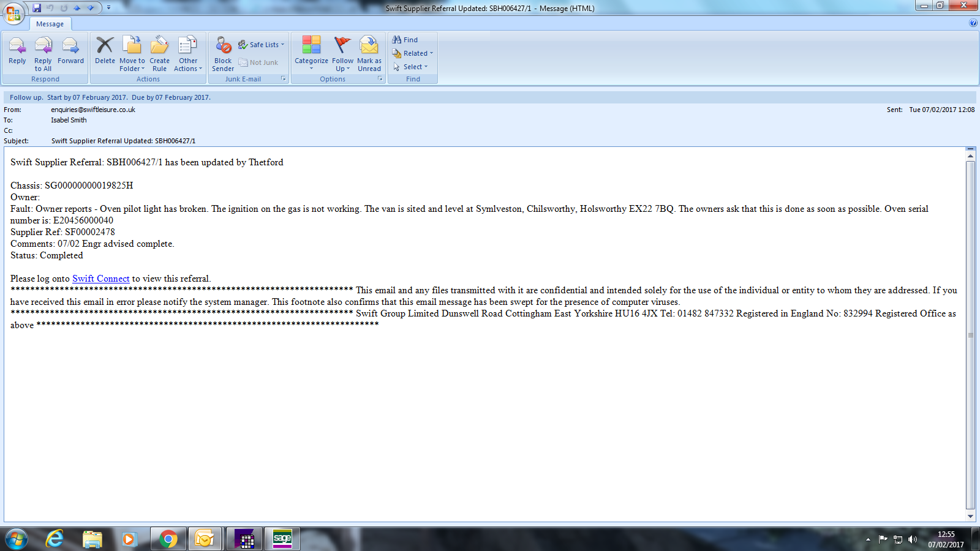Image resolution: width=980 pixels, height=551 pixels.
Task: Click the Sent date Tue 07/02/2017 12:08
Action: (x=941, y=110)
